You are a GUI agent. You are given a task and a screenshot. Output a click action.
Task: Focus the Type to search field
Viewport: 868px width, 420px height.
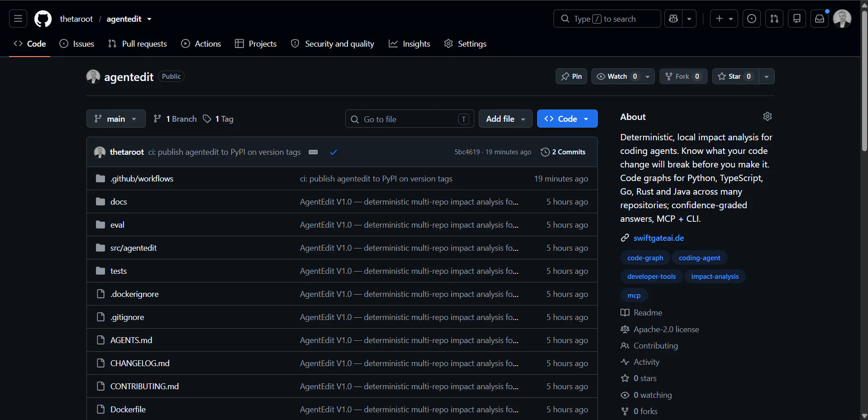point(607,19)
